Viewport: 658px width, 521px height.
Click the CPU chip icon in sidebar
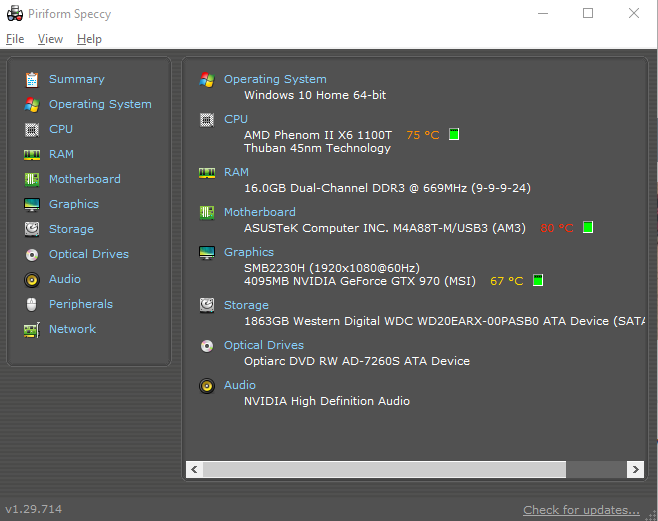pos(32,130)
